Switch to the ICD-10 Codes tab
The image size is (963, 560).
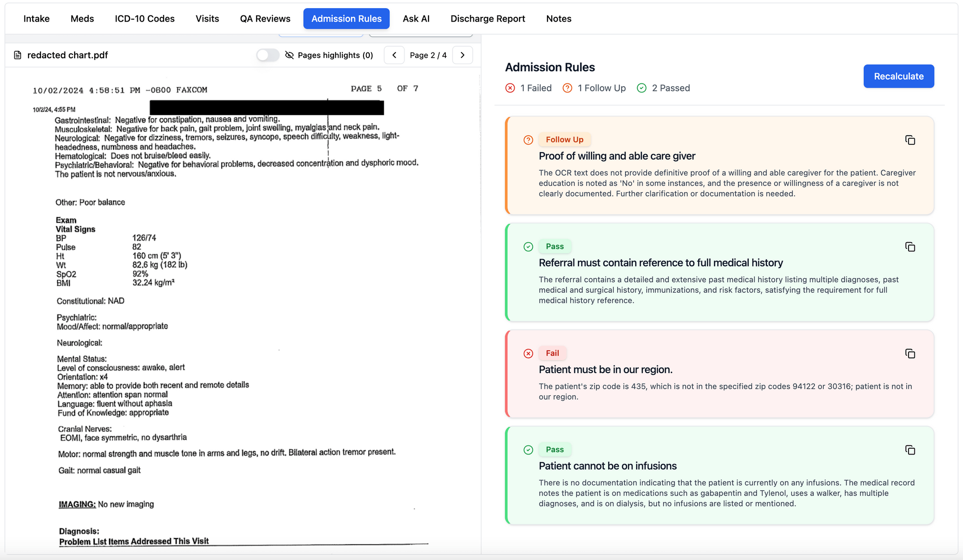[144, 19]
